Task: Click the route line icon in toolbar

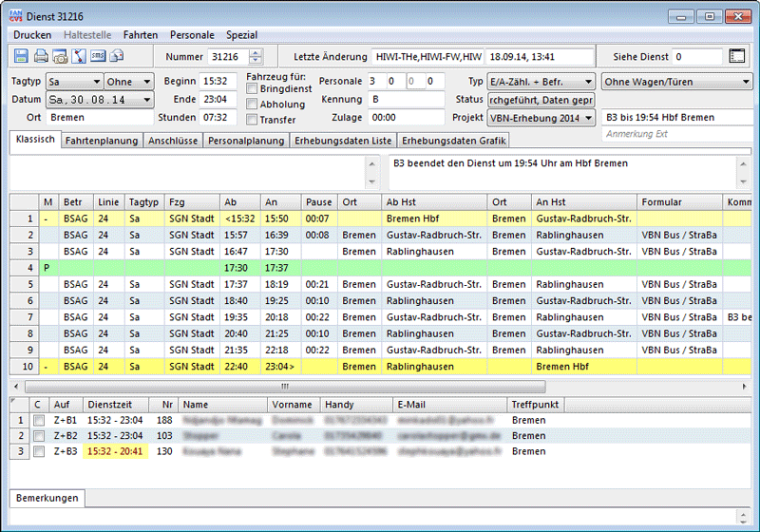Action: point(79,56)
